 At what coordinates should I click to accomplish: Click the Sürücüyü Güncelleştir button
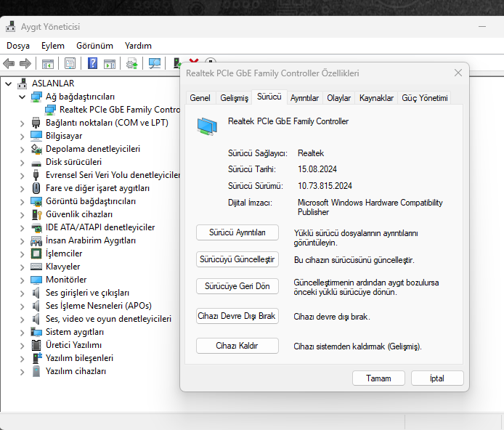click(237, 259)
